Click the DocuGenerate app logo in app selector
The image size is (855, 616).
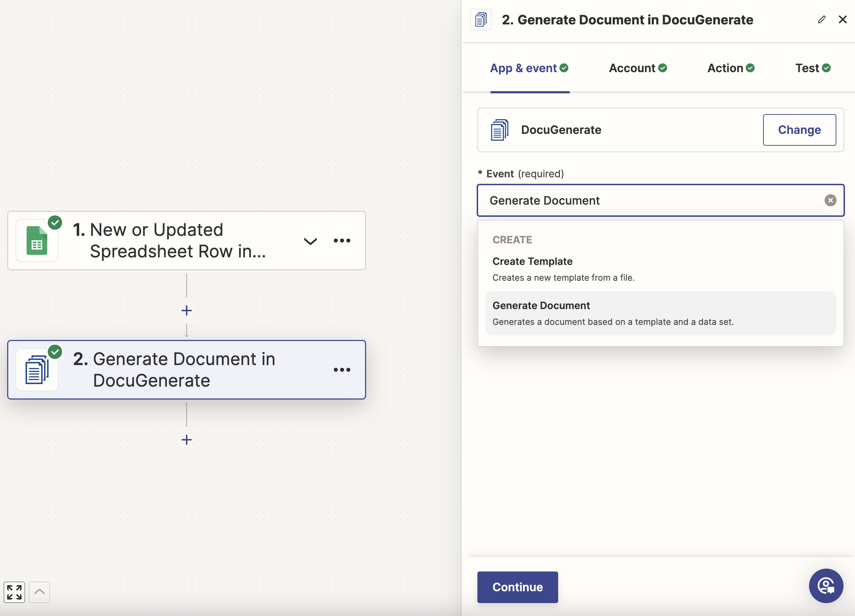click(500, 130)
